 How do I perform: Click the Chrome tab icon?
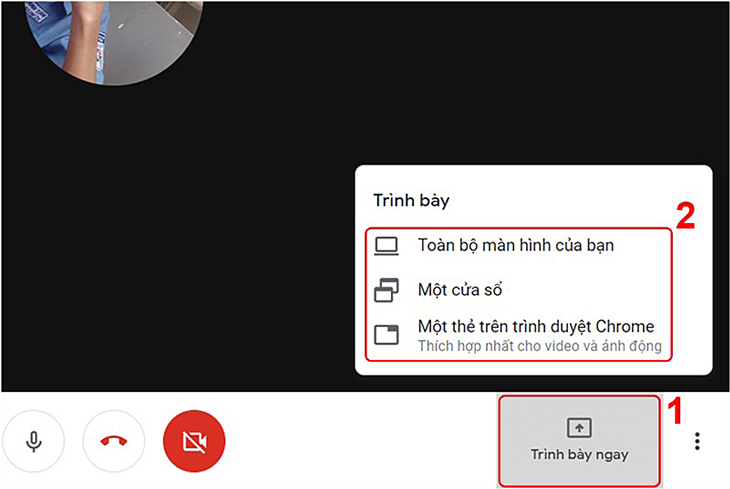tap(386, 336)
